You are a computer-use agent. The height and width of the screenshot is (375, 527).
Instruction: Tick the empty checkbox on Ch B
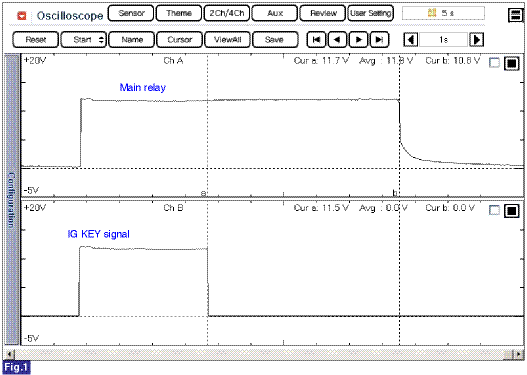pyautogui.click(x=494, y=210)
